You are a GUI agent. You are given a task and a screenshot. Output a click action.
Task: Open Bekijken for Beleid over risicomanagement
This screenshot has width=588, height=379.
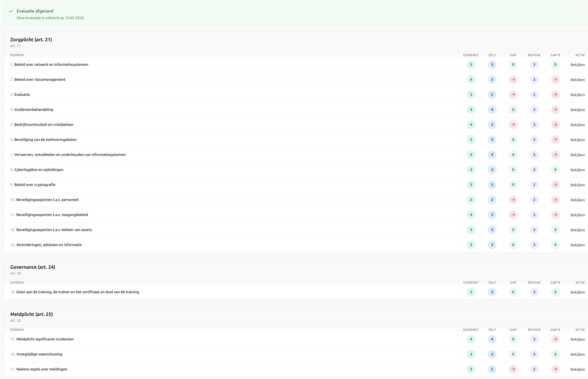[577, 80]
